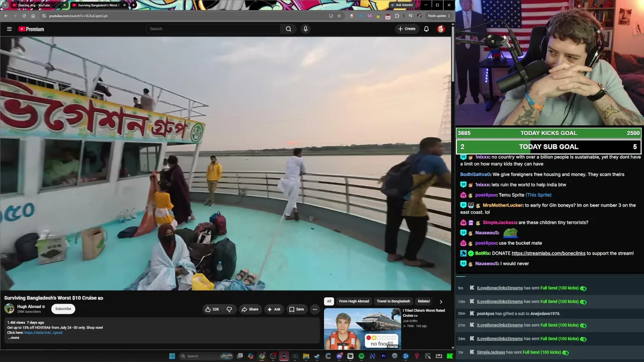
Task: Click the YouTube search magnifier button
Action: click(x=288, y=29)
